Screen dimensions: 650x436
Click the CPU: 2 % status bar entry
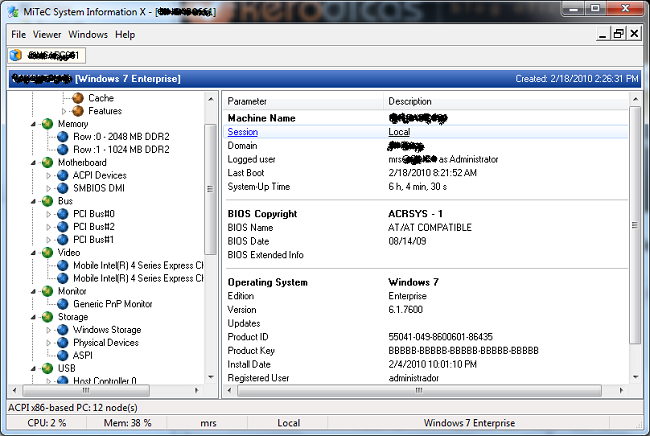[x=46, y=423]
